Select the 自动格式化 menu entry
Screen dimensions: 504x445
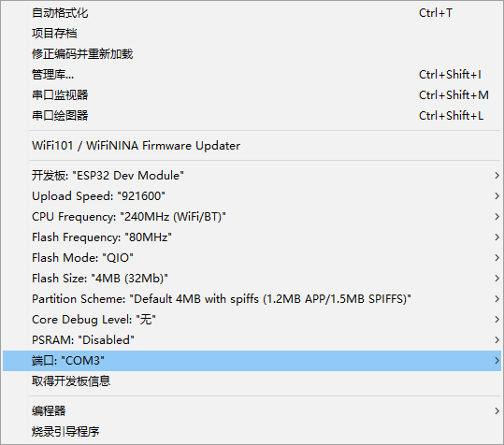[x=252, y=13]
